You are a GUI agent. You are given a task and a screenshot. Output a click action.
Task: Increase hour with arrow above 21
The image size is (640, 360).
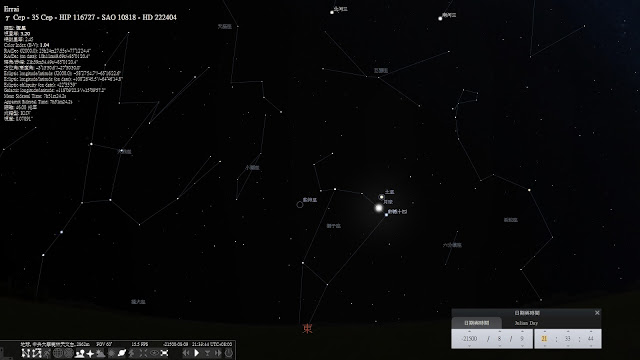click(x=544, y=331)
